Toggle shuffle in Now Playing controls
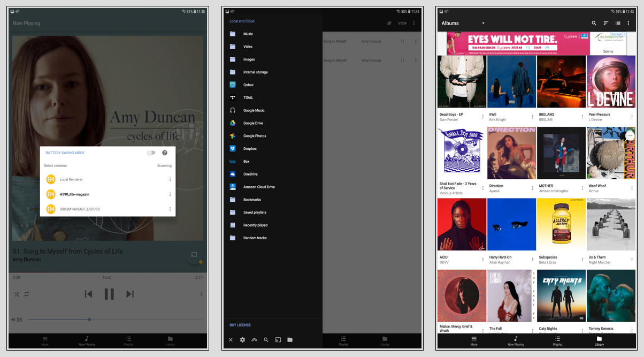Viewport: 644px width, 357px height. 17,294
